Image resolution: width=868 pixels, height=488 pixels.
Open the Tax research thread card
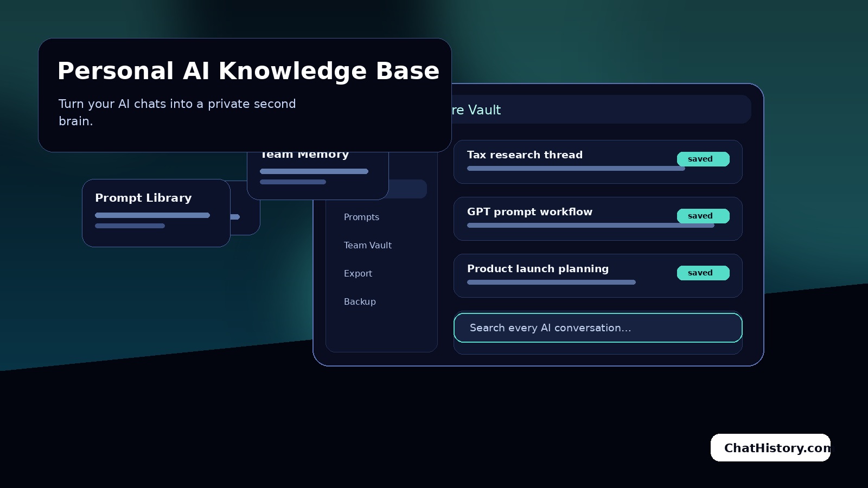[x=598, y=162]
